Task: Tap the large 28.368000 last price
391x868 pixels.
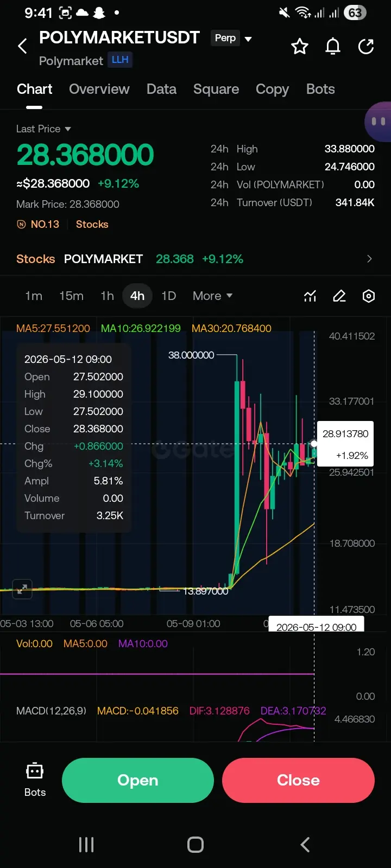Action: tap(85, 155)
